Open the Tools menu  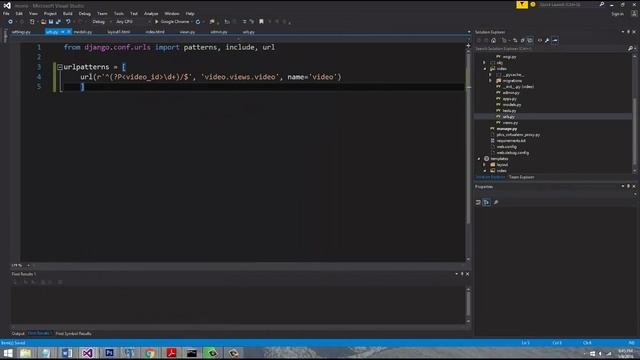pos(118,13)
